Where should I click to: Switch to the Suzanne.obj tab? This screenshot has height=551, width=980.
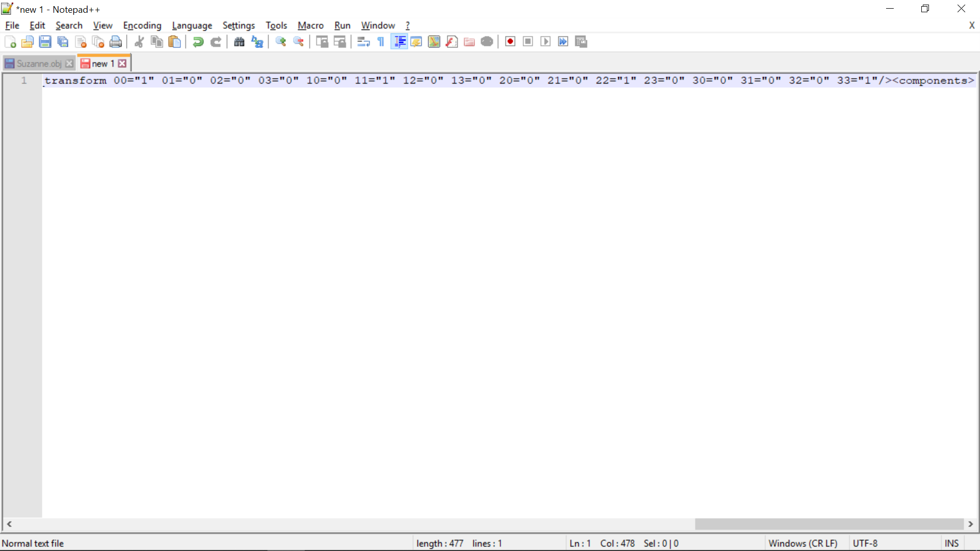[x=39, y=63]
